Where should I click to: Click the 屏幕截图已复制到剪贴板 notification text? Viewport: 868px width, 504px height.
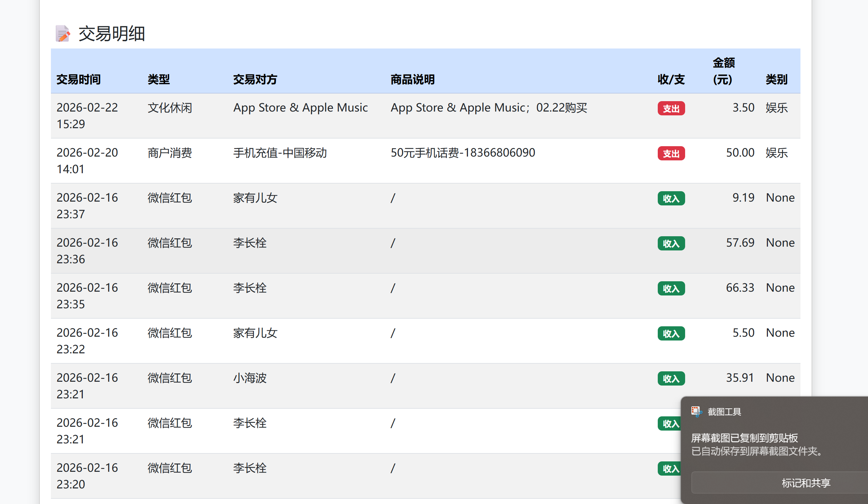tap(744, 438)
